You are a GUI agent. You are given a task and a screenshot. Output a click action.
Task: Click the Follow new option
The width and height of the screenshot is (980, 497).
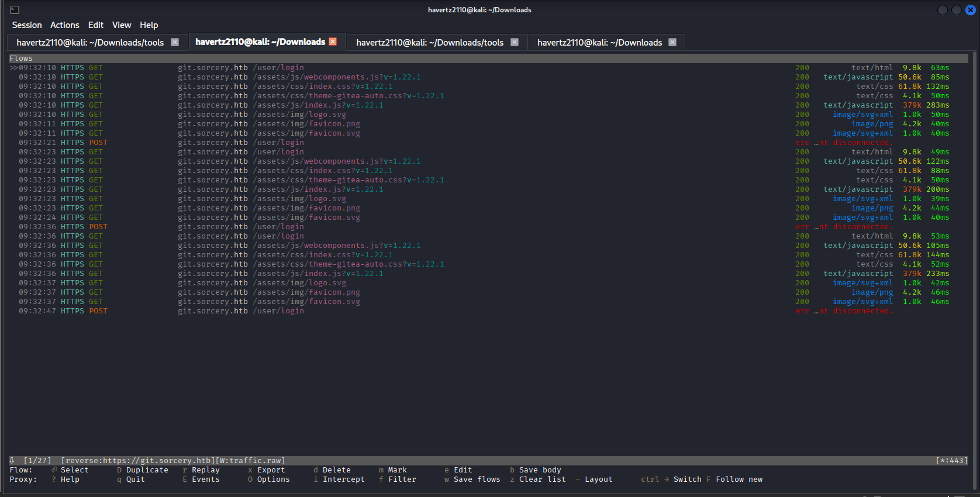tap(739, 479)
